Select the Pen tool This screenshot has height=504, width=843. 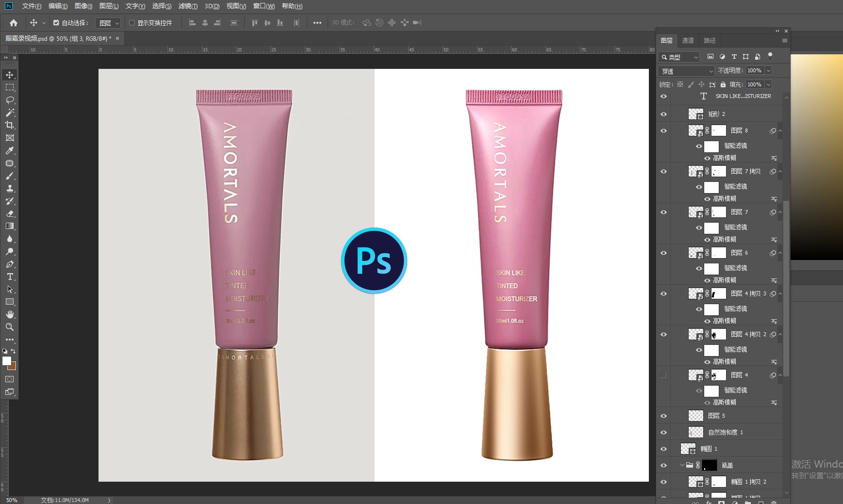pos(10,264)
